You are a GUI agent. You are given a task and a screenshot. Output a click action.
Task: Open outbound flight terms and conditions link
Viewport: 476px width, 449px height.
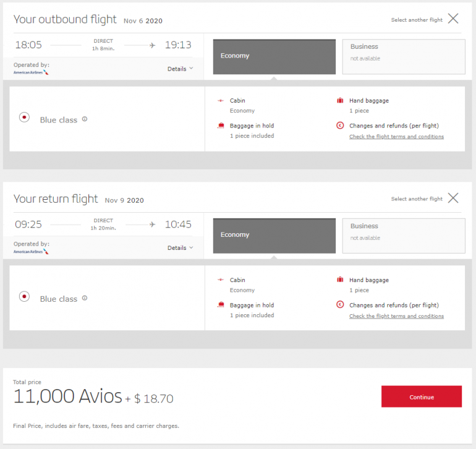[x=396, y=137]
